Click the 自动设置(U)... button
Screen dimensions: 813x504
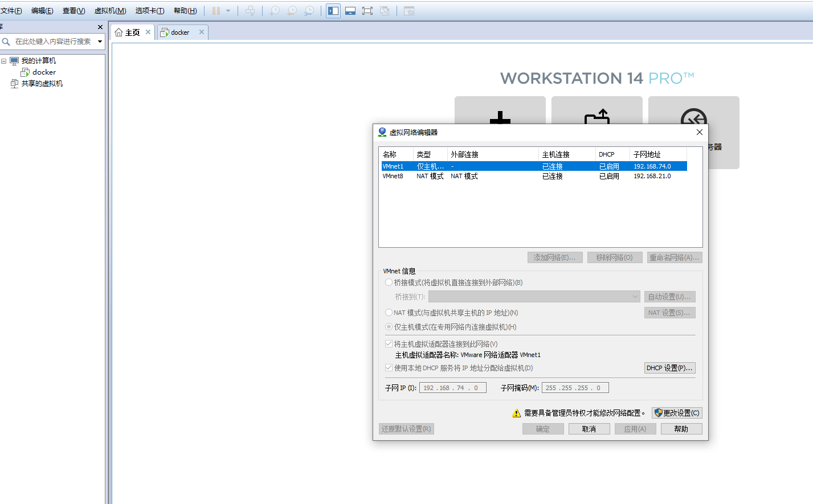670,297
